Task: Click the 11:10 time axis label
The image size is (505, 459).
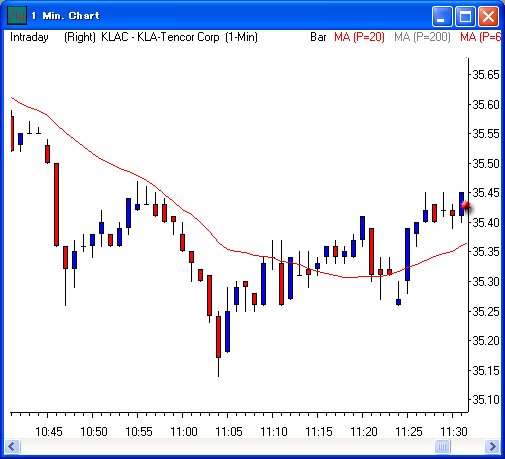Action: pos(274,432)
